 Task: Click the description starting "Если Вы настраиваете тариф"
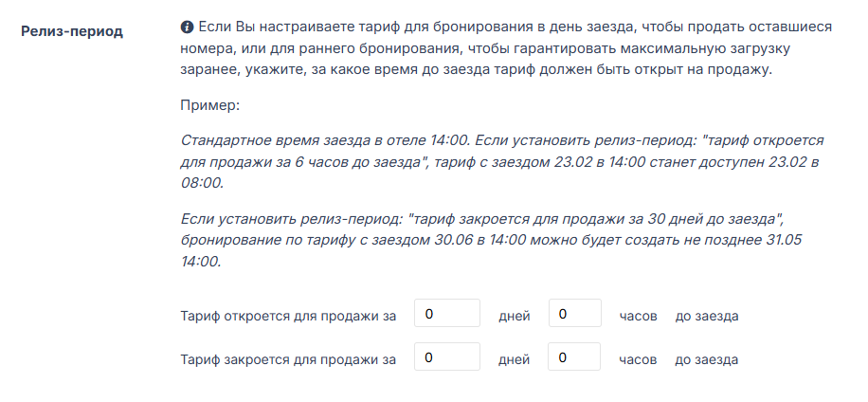pyautogui.click(x=502, y=50)
